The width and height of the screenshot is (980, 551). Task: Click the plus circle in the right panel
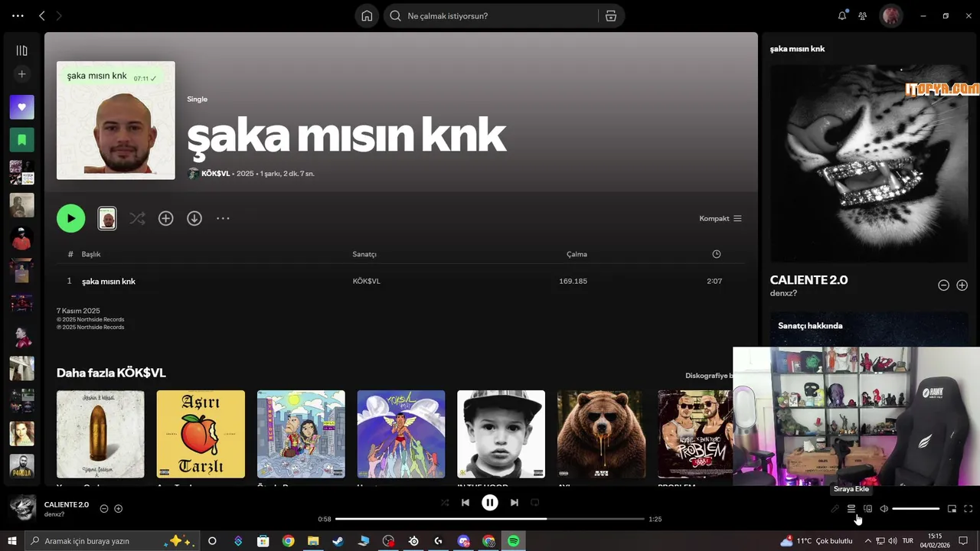962,285
